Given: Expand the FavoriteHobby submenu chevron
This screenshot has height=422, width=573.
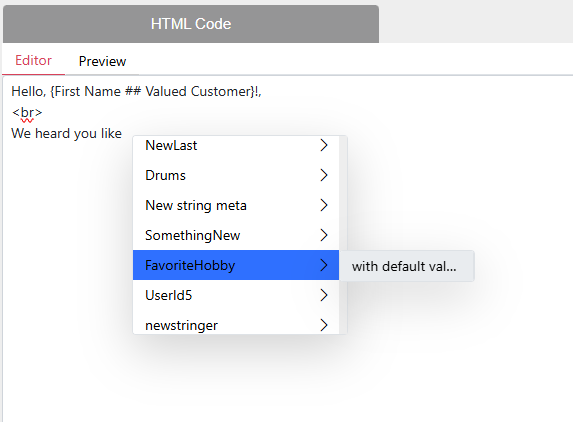Looking at the screenshot, I should coord(324,265).
